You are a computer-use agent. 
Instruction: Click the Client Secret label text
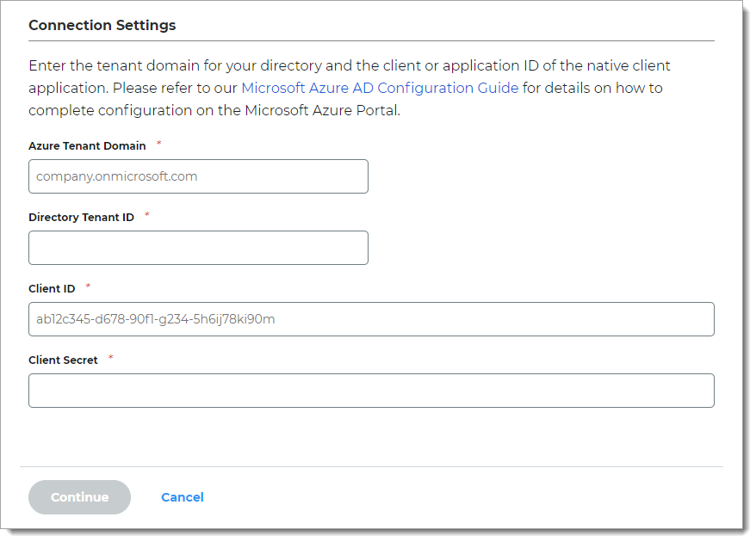(x=63, y=360)
